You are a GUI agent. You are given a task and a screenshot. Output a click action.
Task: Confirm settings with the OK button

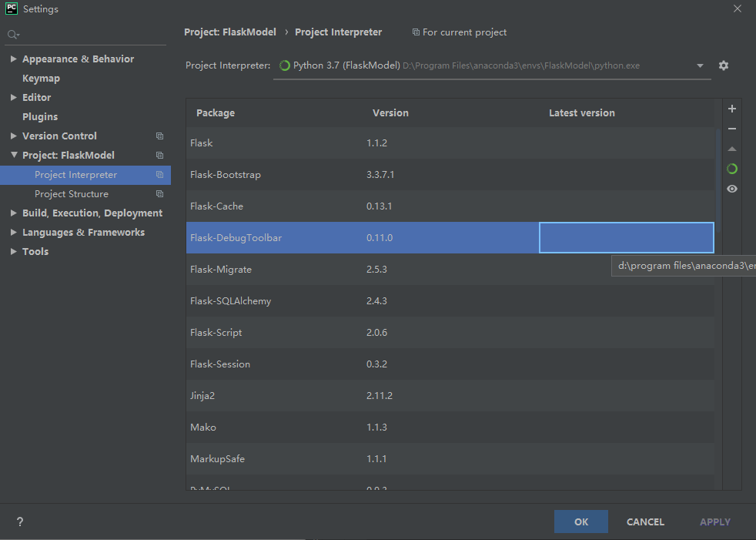581,522
